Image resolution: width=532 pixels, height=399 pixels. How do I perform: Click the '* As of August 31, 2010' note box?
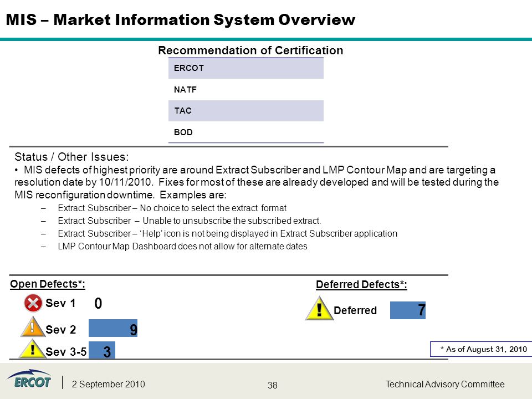[x=481, y=349]
